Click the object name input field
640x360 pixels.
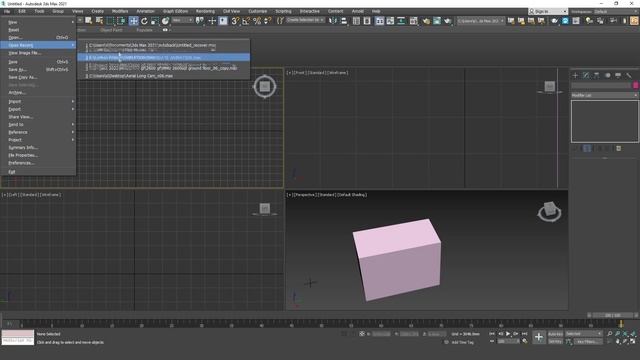pyautogui.click(x=601, y=85)
